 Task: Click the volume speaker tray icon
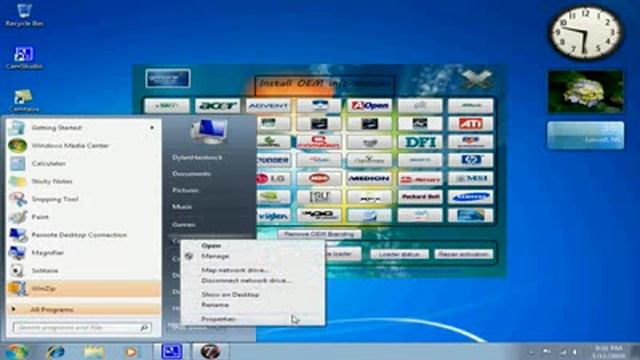pyautogui.click(x=575, y=352)
